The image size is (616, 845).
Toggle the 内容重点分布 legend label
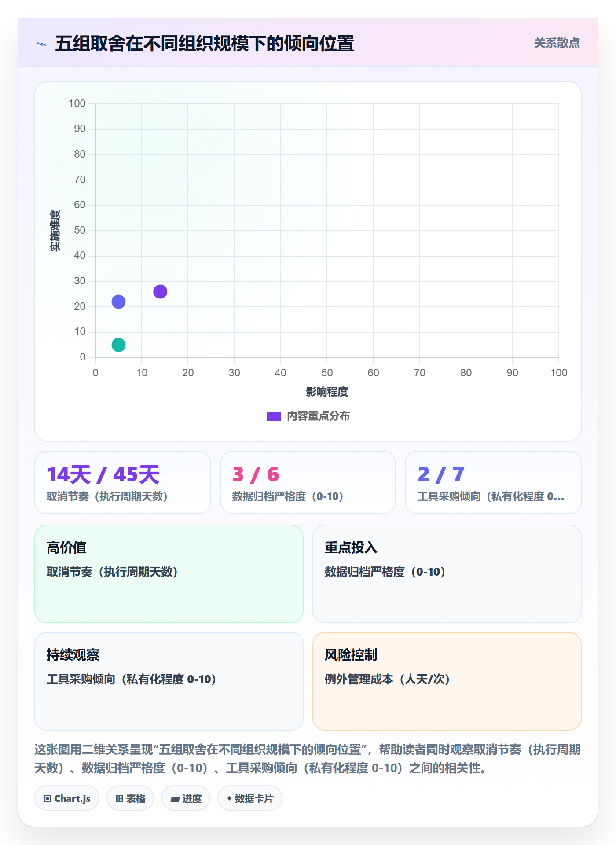point(318,416)
